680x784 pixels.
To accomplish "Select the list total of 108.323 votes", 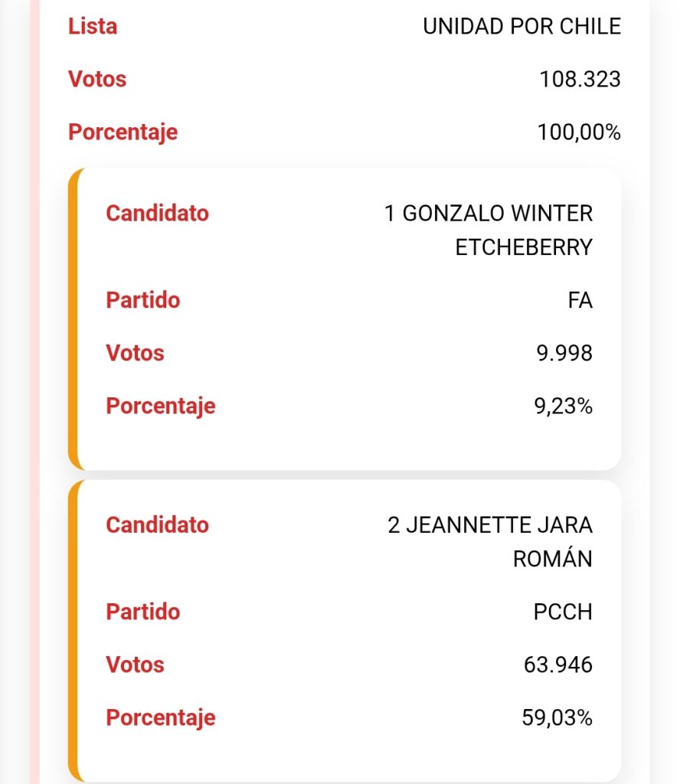I will pos(580,80).
